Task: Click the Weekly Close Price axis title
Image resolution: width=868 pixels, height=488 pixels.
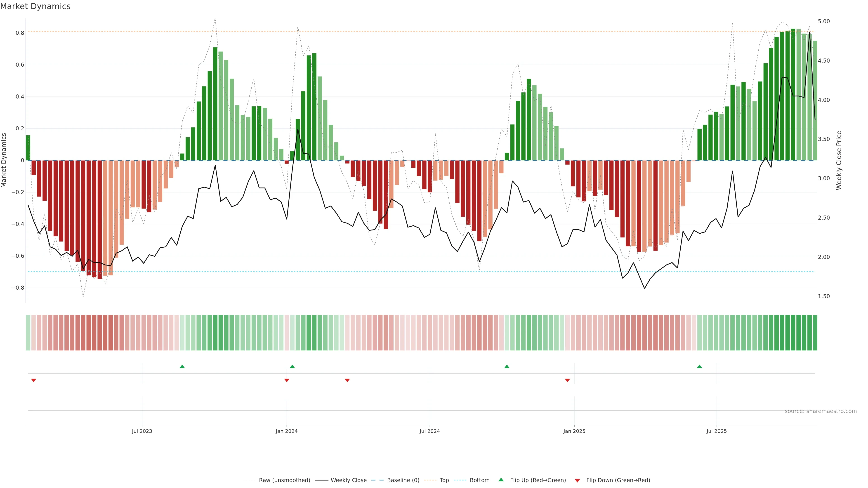Action: [x=839, y=160]
